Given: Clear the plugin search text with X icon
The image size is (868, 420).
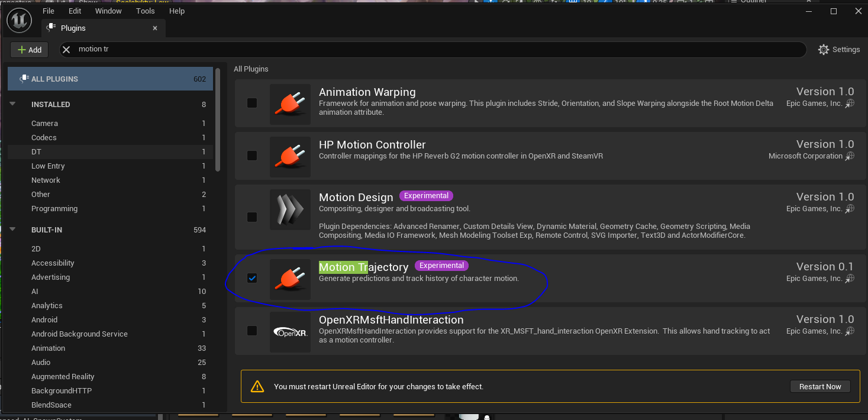Looking at the screenshot, I should click(x=67, y=50).
